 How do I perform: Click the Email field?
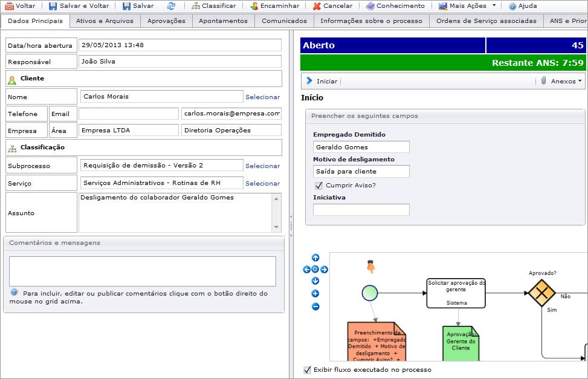[231, 113]
